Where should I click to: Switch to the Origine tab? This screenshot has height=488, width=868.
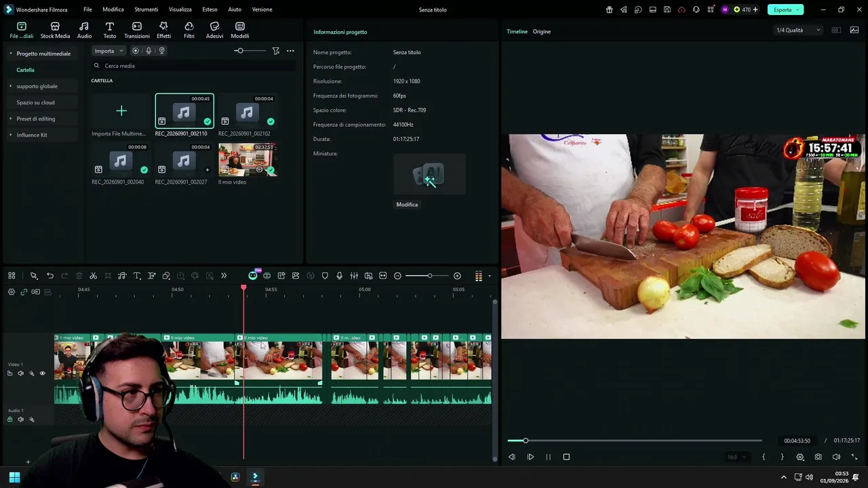point(541,32)
